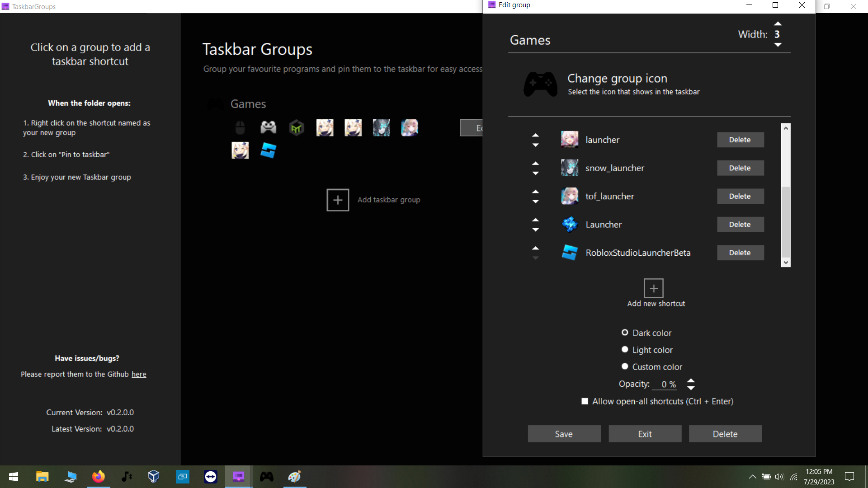This screenshot has height=488, width=868.
Task: Click the Add new shortcut plus icon
Action: pyautogui.click(x=653, y=287)
